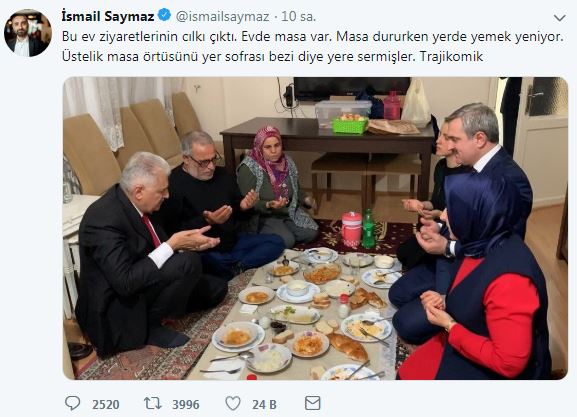Image resolution: width=577 pixels, height=417 pixels.
Task: Click the blue verified badge icon
Action: 164,15
